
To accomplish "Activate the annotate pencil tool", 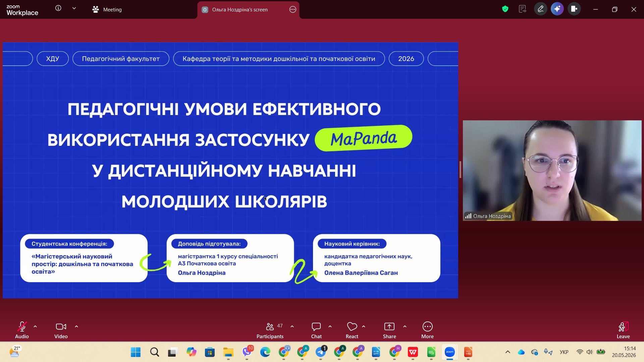I will 540,9.
